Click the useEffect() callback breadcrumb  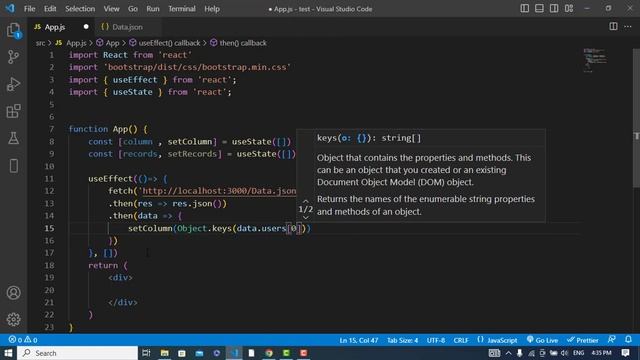coord(169,43)
